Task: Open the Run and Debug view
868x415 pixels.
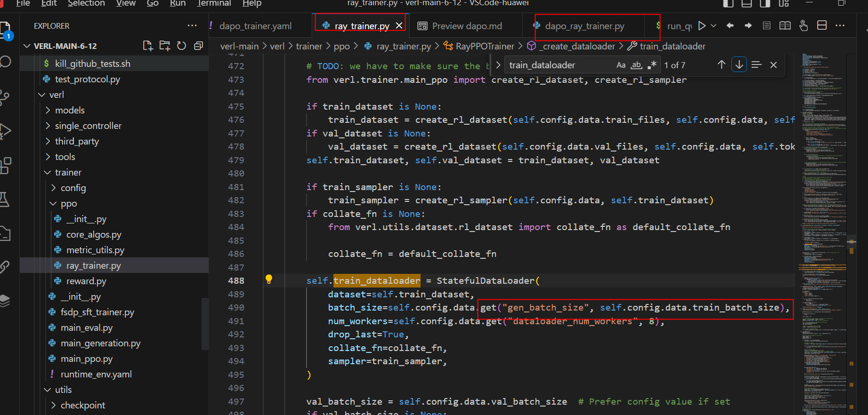Action: tap(5, 131)
